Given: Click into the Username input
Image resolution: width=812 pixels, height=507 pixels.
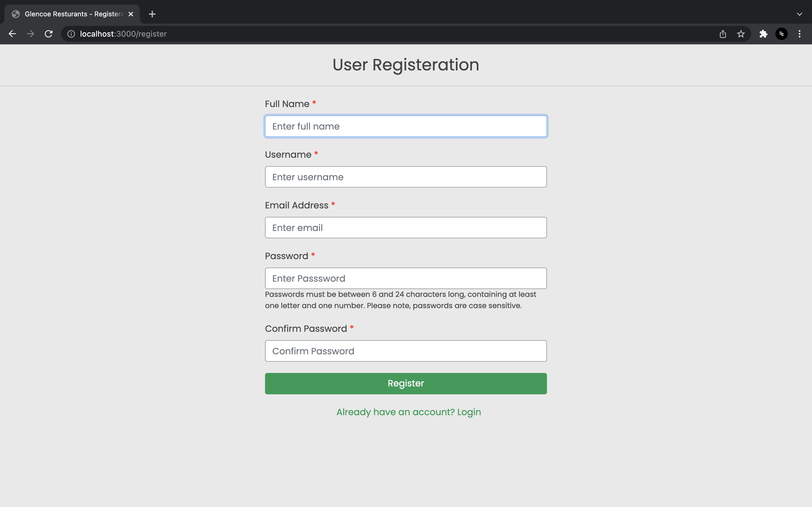Looking at the screenshot, I should [x=406, y=177].
